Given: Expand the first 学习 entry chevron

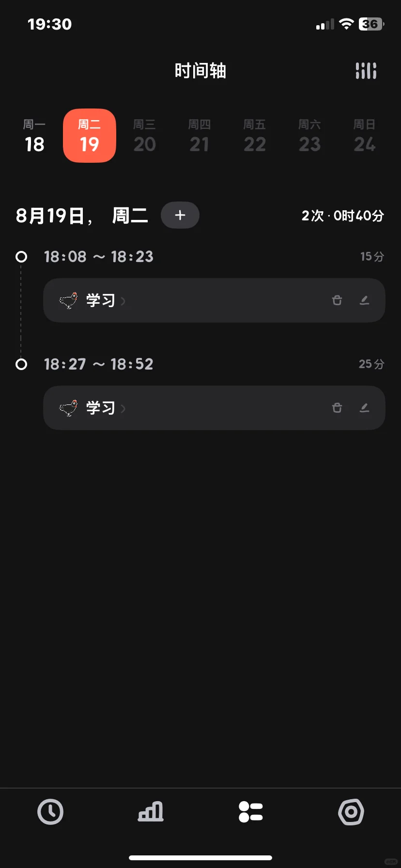Looking at the screenshot, I should pyautogui.click(x=123, y=301).
